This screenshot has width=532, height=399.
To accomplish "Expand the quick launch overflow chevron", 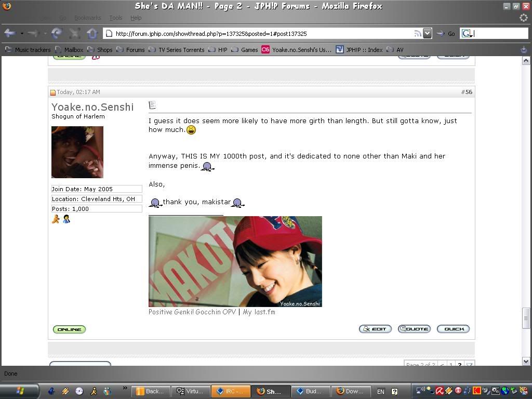I will tap(125, 388).
